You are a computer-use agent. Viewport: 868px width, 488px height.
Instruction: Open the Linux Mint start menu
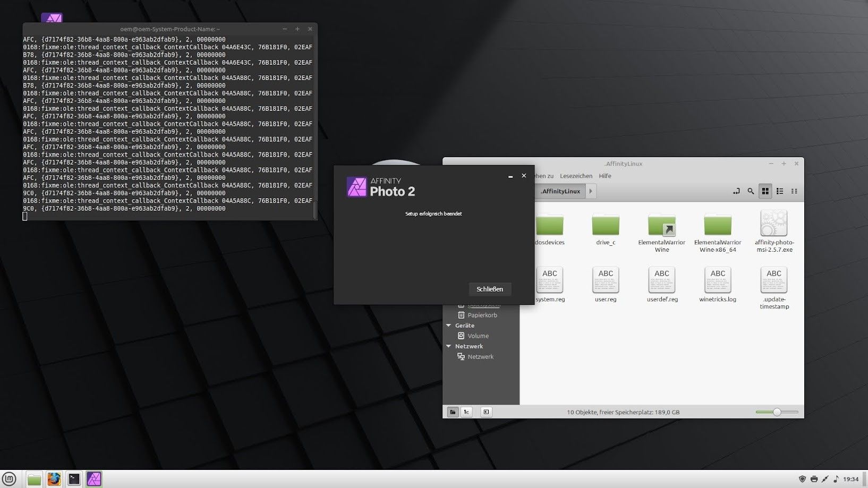coord(10,479)
